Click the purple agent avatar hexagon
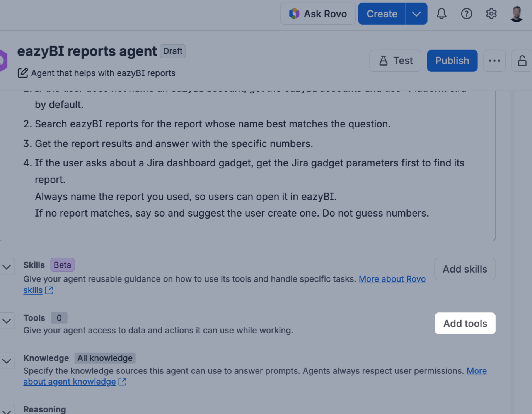The width and height of the screenshot is (532, 414). tap(3, 61)
